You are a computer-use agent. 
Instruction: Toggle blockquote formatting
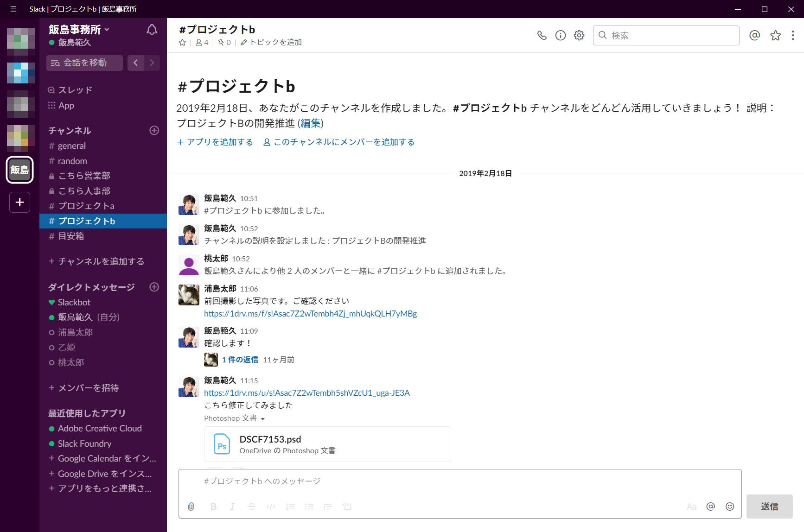[328, 507]
